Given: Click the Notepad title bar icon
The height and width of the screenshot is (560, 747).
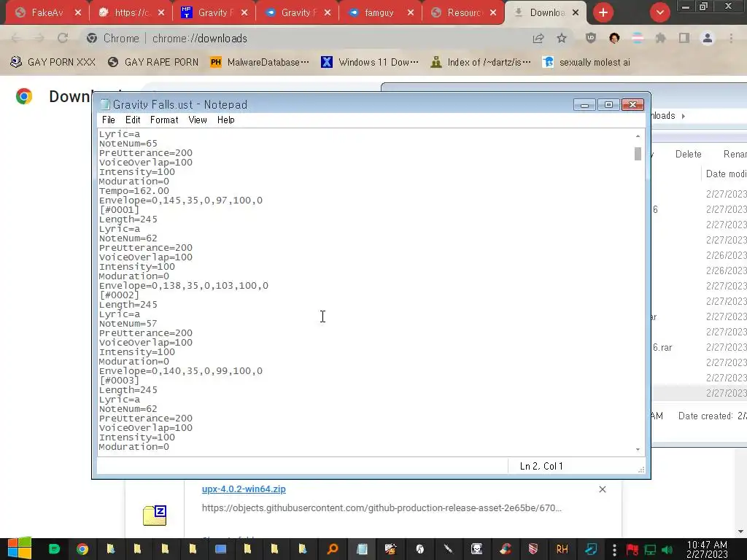Looking at the screenshot, I should click(104, 105).
